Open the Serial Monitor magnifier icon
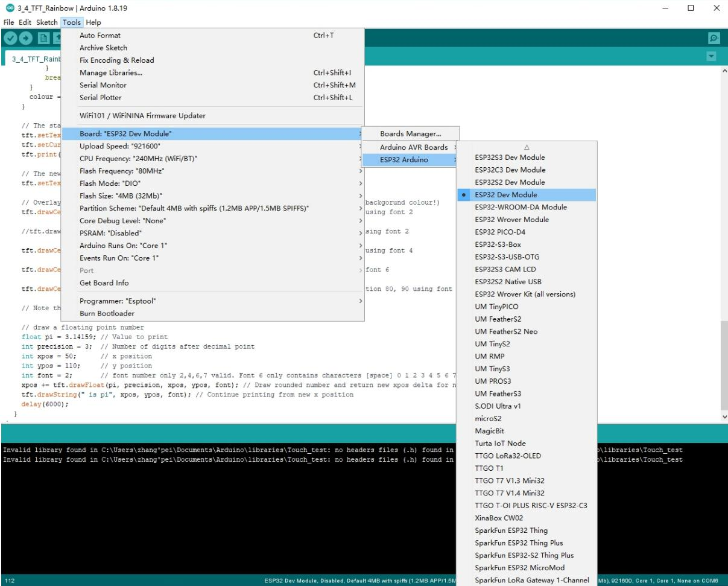 tap(714, 38)
